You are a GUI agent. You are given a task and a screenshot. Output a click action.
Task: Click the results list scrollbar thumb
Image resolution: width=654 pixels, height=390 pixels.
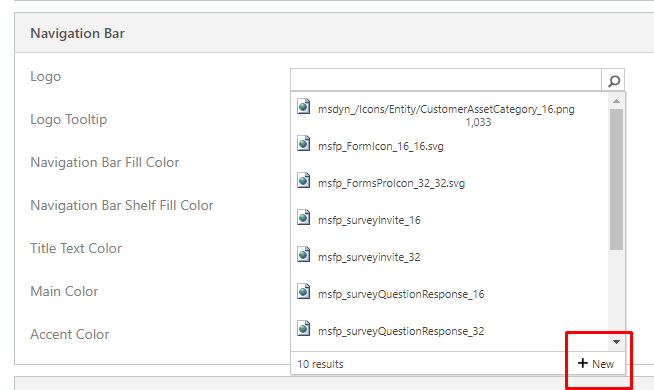[x=616, y=179]
